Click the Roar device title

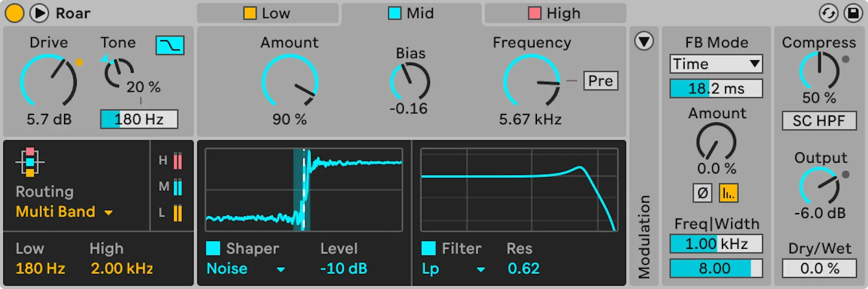[73, 13]
